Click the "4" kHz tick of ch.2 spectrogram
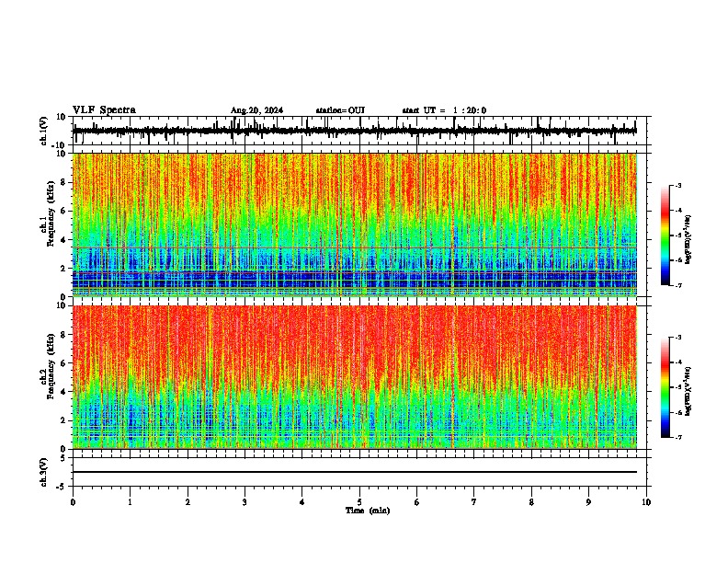 63,392
